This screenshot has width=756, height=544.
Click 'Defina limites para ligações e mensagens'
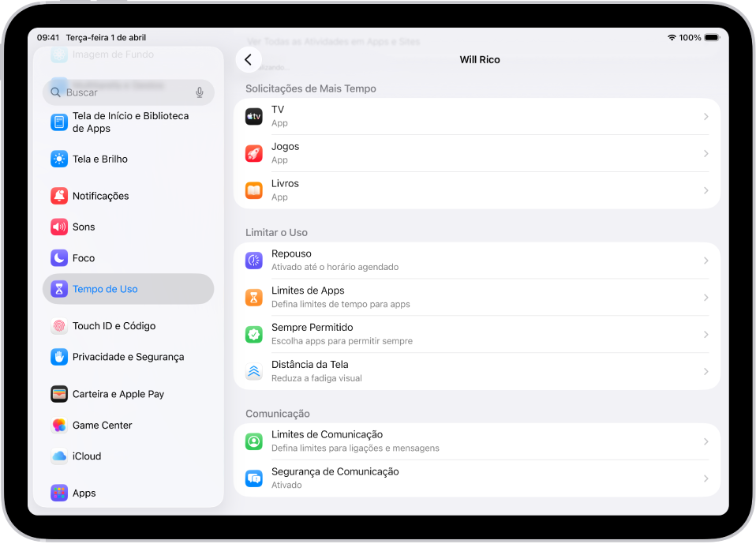[355, 448]
